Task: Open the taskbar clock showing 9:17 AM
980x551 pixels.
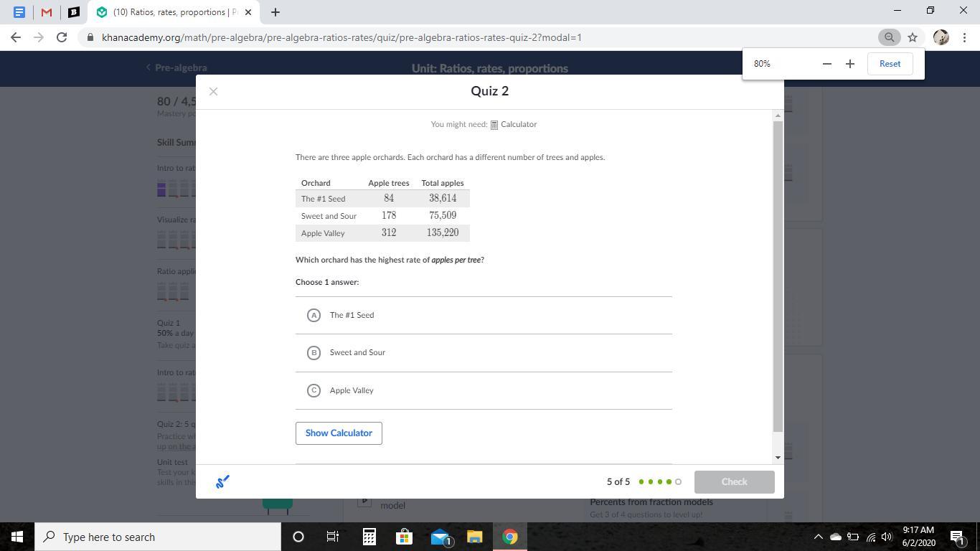Action: tap(918, 537)
